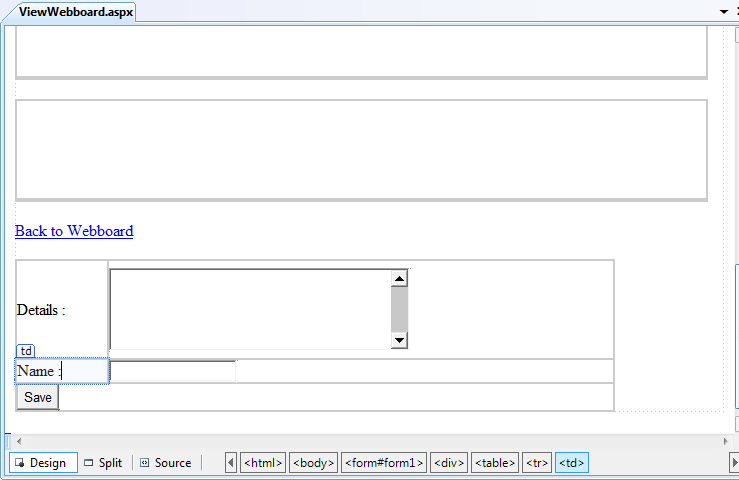The height and width of the screenshot is (480, 739).
Task: Select the <body> tag in breadcrumb
Action: point(313,463)
